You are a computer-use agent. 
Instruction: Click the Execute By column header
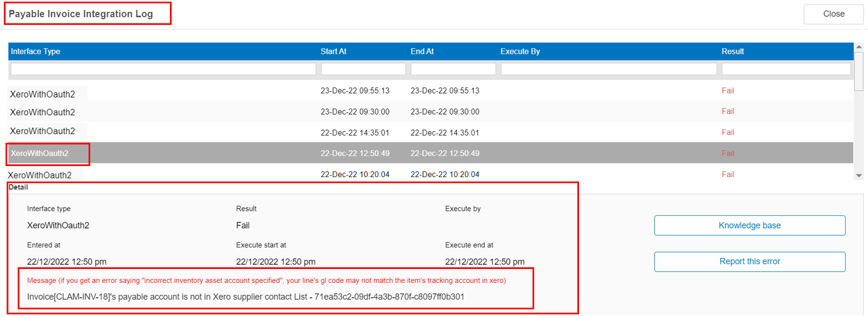[x=520, y=51]
